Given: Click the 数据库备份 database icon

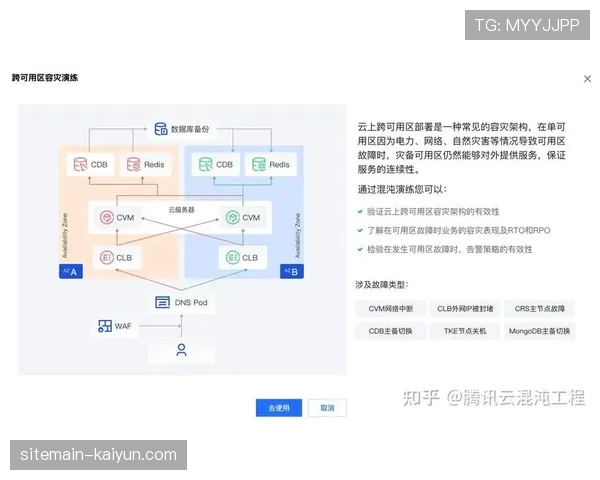Looking at the screenshot, I should click(161, 129).
